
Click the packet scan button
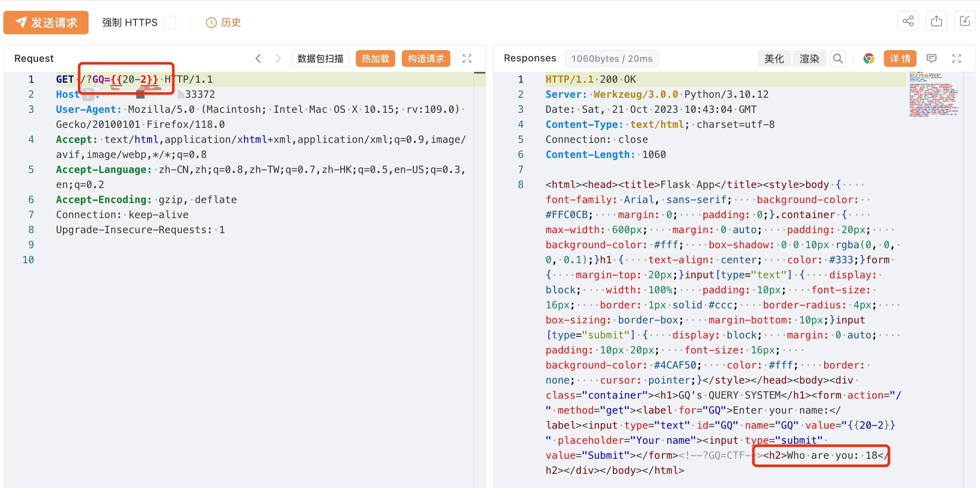coord(320,58)
